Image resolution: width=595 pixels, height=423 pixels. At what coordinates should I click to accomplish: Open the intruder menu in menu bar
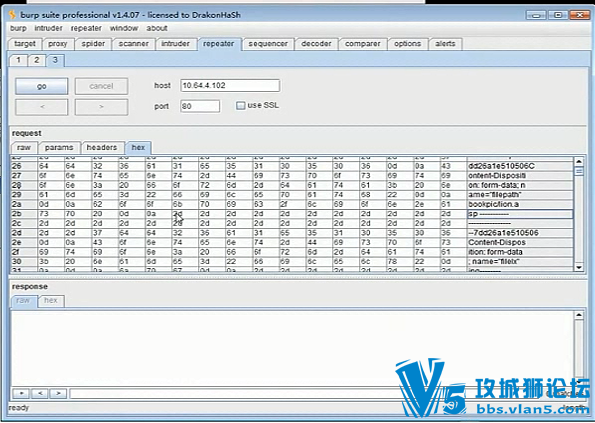pos(48,28)
